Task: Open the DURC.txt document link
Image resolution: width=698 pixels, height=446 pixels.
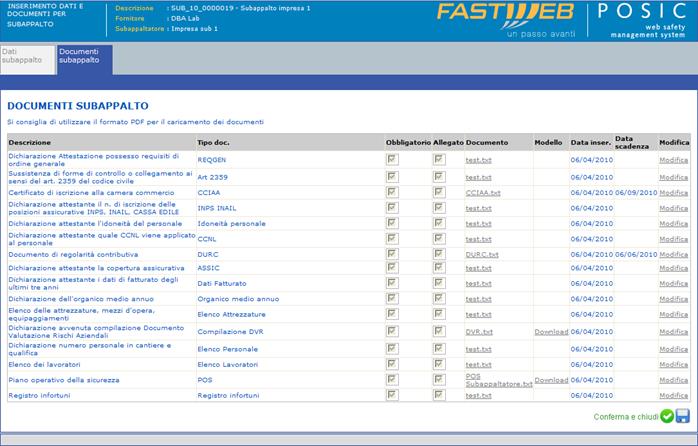Action: pyautogui.click(x=482, y=255)
